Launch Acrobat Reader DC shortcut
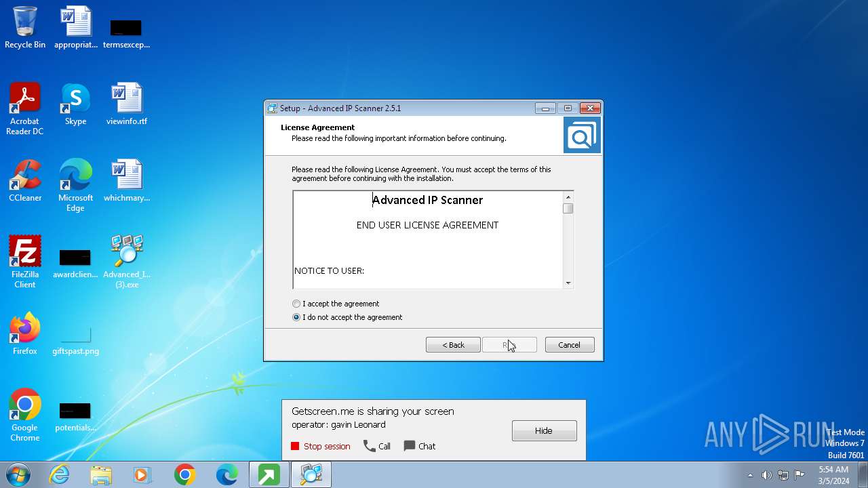The width and height of the screenshot is (868, 488). pyautogui.click(x=25, y=109)
